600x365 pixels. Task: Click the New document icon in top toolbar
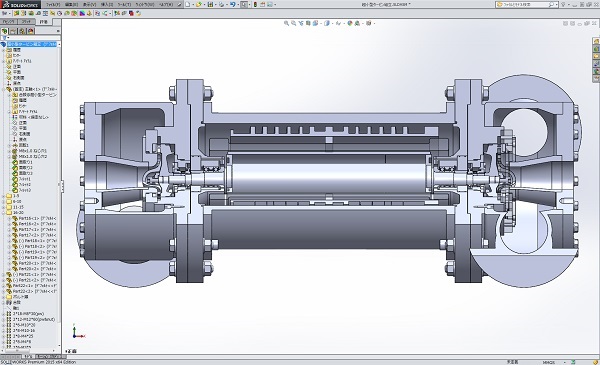[188, 5]
